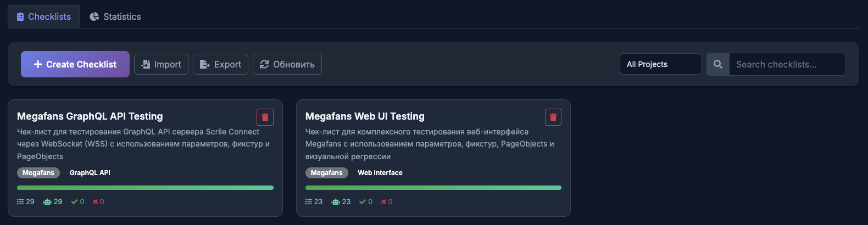
Task: Click the progress bar on GraphQL API card
Action: tap(145, 188)
